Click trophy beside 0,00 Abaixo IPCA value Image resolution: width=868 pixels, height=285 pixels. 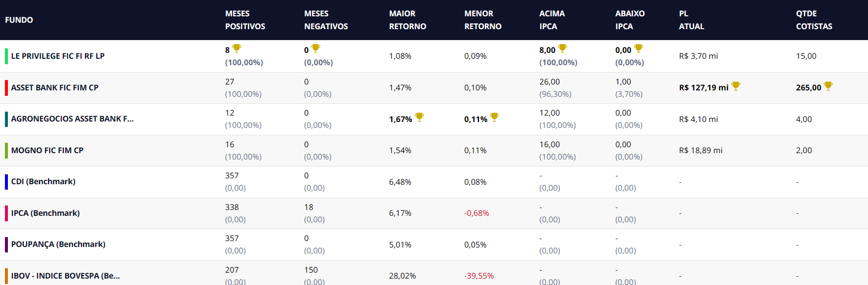click(638, 48)
